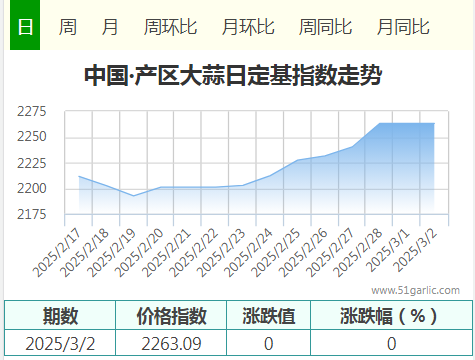Open the 周同比 tab
The image size is (475, 360).
pos(325,27)
